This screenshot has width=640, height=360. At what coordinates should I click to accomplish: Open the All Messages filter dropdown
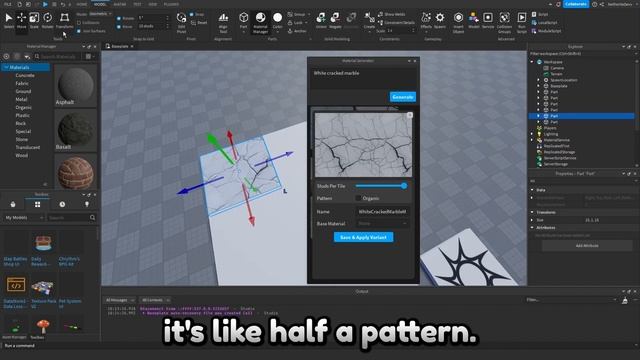pos(120,300)
